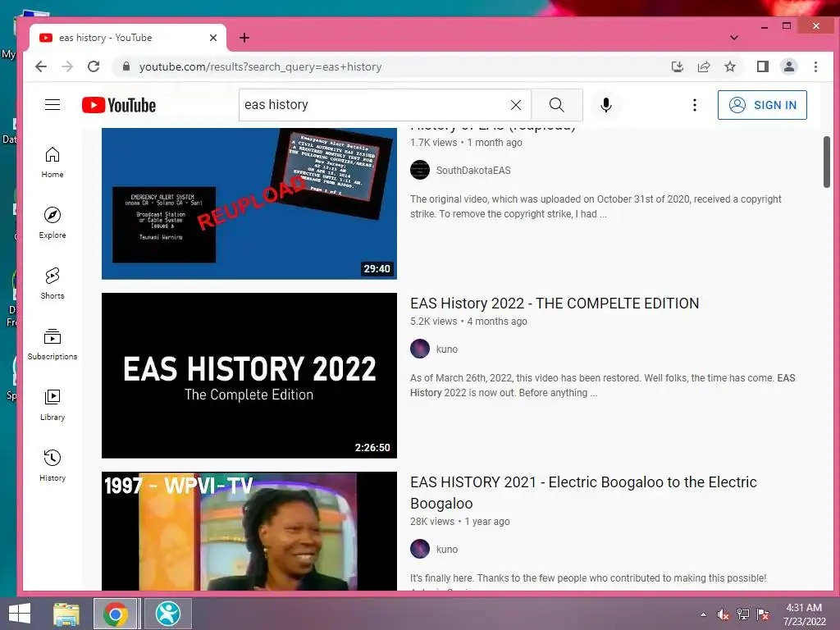The width and height of the screenshot is (840, 630).
Task: Click '1.7K views • 1 month ago' text
Action: click(x=466, y=143)
